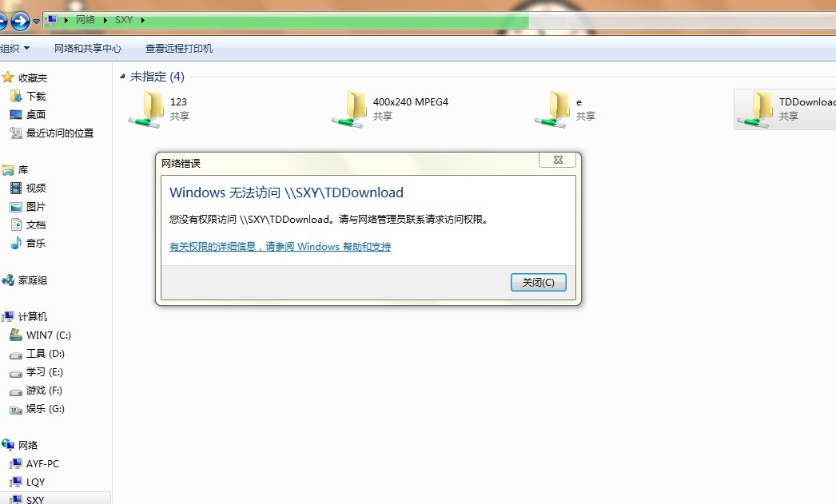Open 网络和共享中心 from the toolbar
Screen dimensions: 836x504
pos(88,49)
